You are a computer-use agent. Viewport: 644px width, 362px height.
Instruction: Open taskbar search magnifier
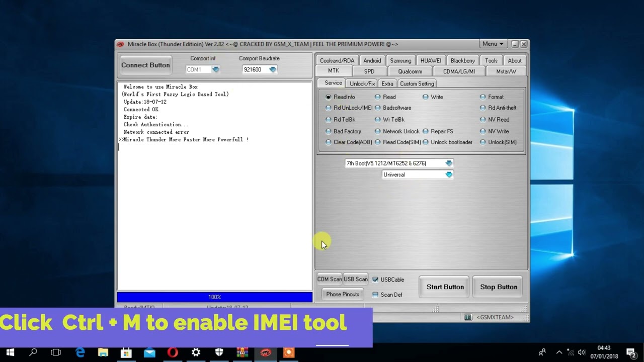coord(33,352)
